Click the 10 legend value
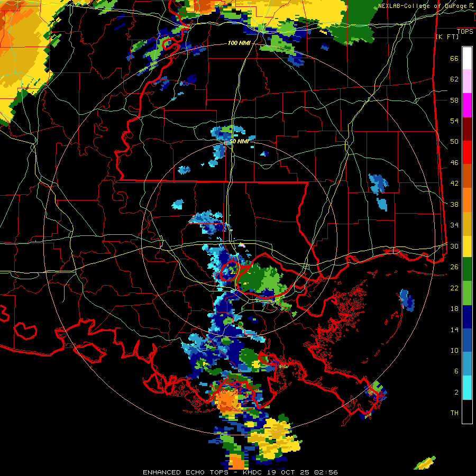 (x=454, y=350)
